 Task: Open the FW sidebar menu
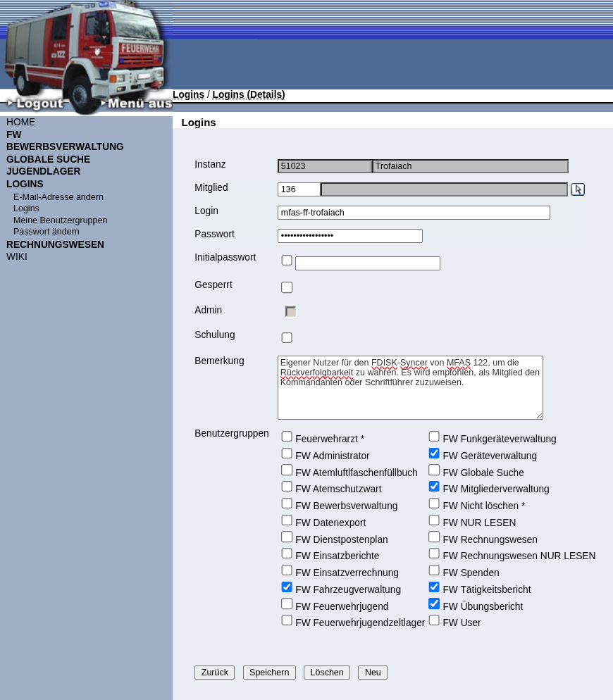click(14, 135)
